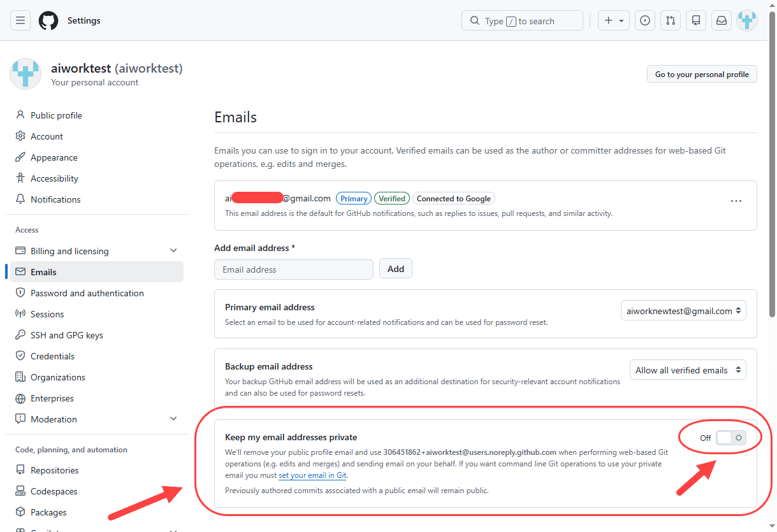Click the Credentials file icon
777x532 pixels.
tap(20, 356)
